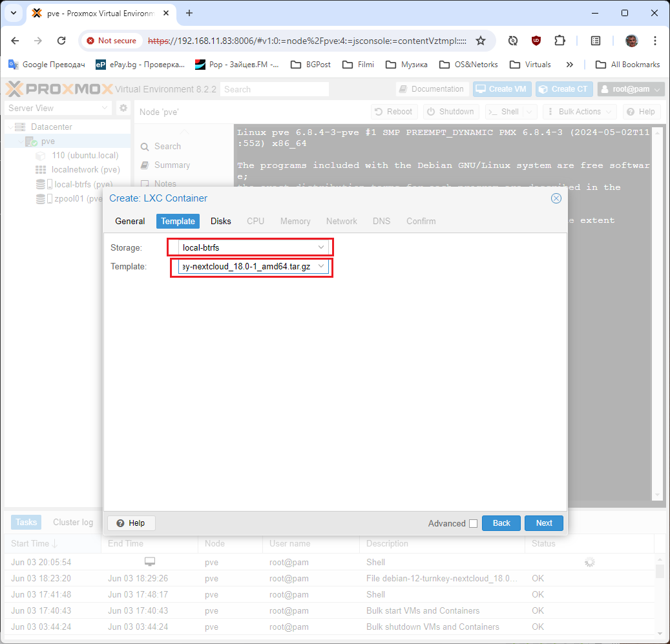Open the Confirm tab

coord(421,221)
